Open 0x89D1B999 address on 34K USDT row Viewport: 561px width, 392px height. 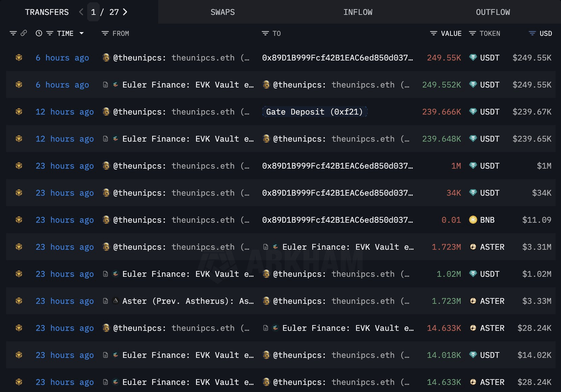point(337,193)
